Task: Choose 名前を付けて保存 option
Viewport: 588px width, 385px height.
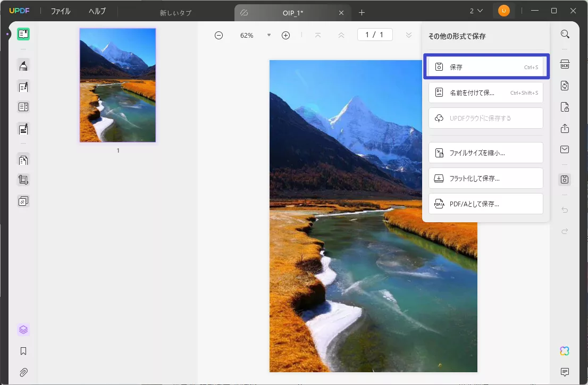Action: coord(486,93)
